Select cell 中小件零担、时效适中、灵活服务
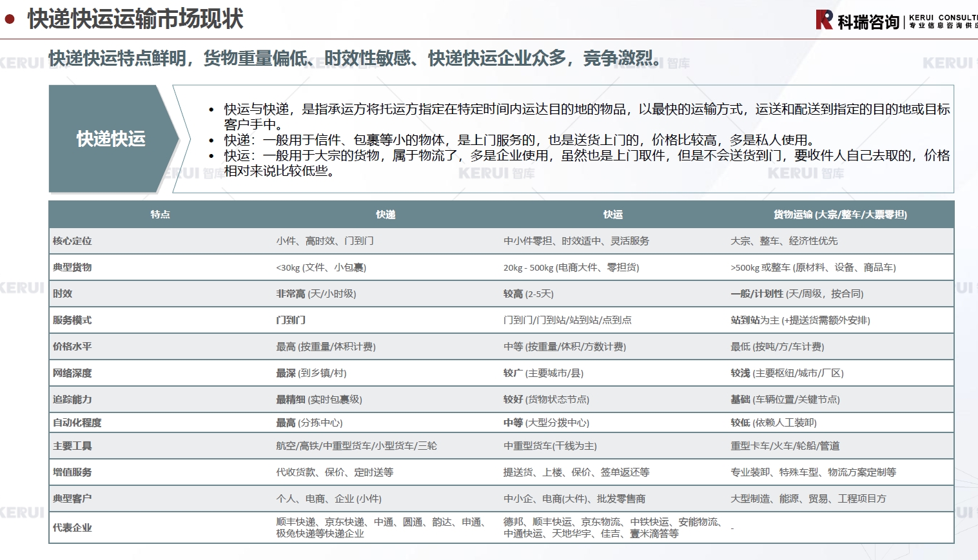 point(576,241)
